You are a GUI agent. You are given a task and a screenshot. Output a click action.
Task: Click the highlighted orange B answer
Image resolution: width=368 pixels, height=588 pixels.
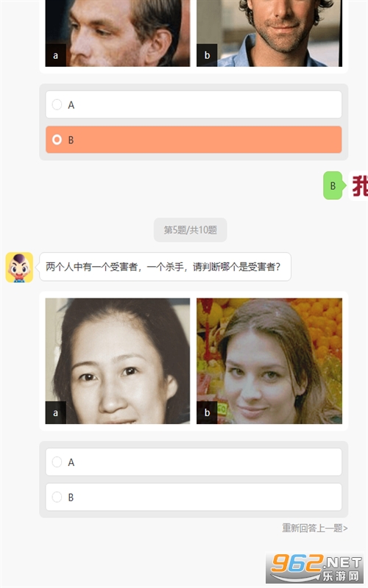pos(194,140)
